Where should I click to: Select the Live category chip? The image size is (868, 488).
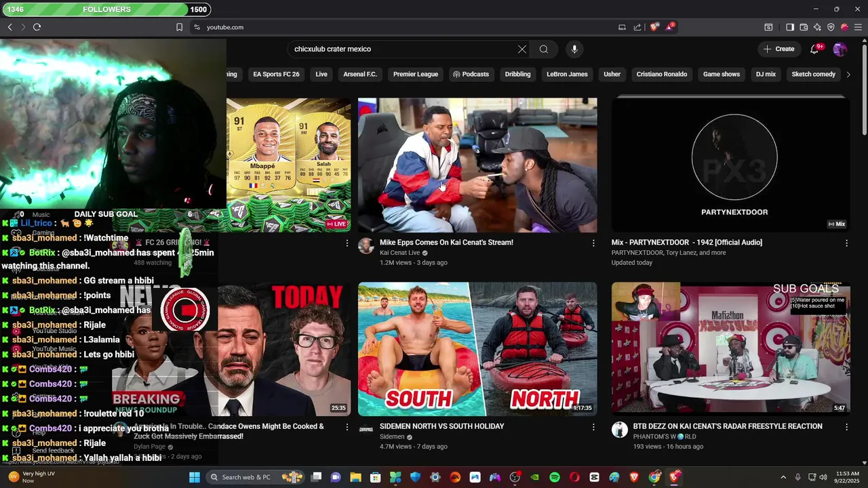pyautogui.click(x=321, y=74)
